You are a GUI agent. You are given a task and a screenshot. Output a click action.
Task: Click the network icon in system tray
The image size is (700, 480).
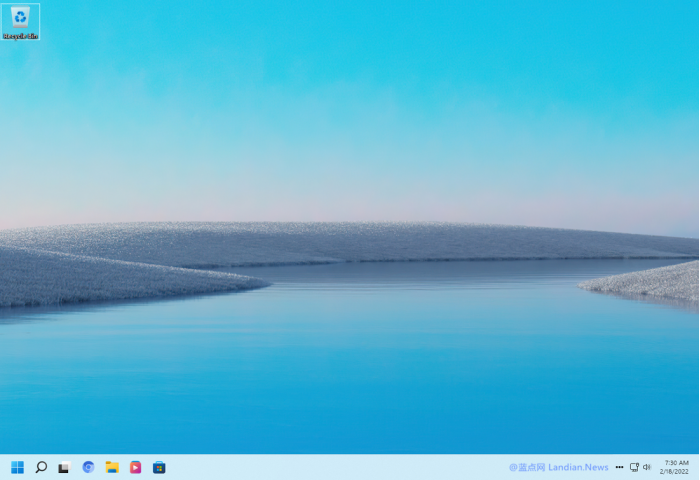click(634, 467)
